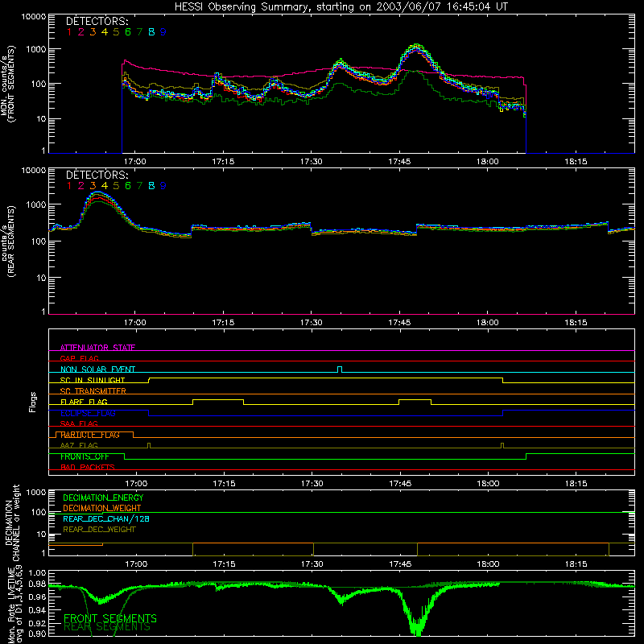Image resolution: width=644 pixels, height=644 pixels.
Task: Click the SAA_FLAG label
Action: [x=79, y=423]
